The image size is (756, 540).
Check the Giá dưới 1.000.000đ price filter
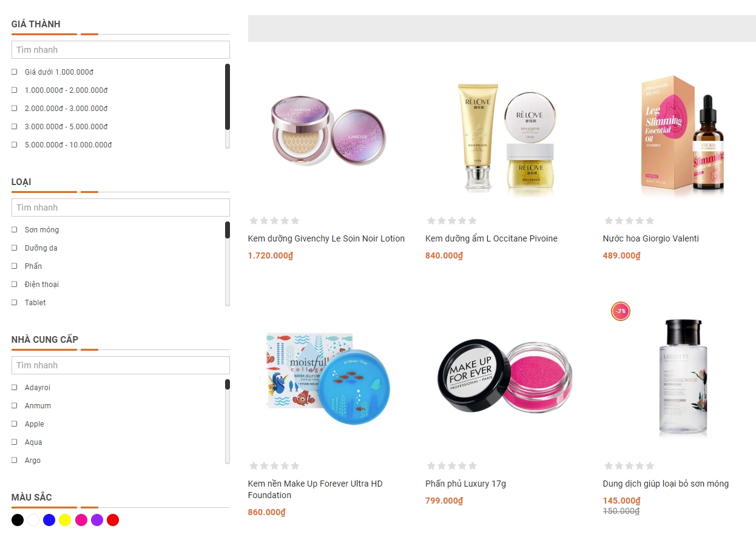pos(15,72)
